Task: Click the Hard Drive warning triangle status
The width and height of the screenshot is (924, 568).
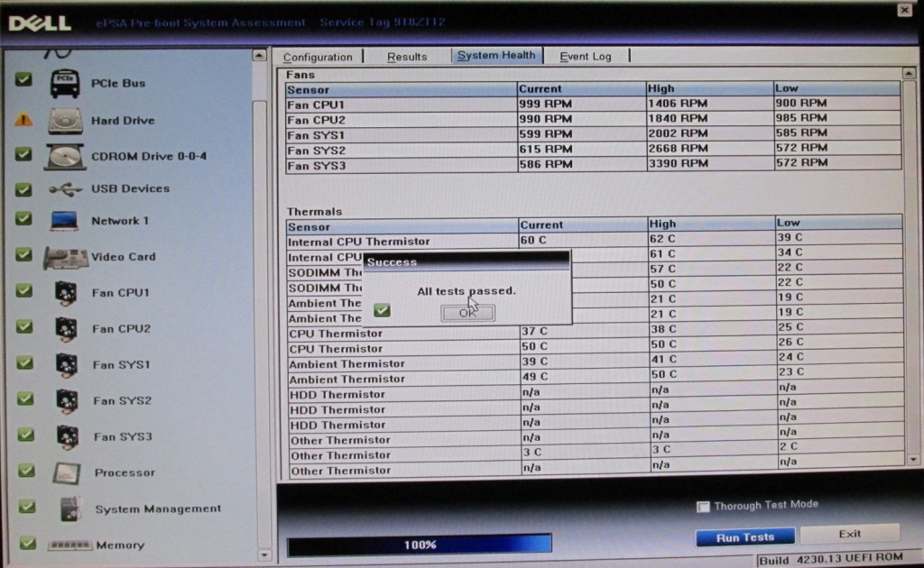Action: click(x=23, y=120)
